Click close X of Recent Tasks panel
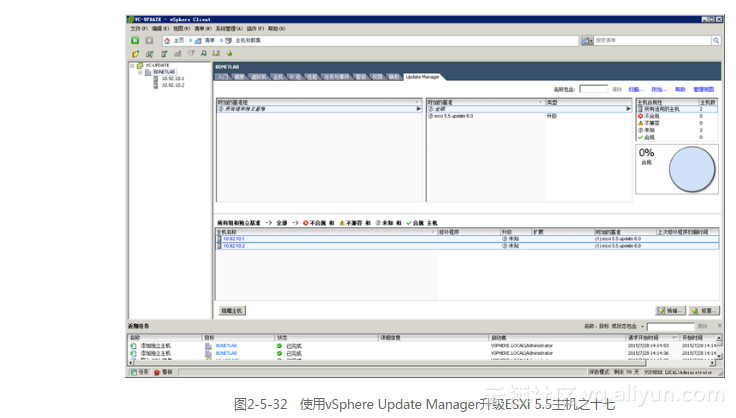This screenshot has height=418, width=736. coord(720,326)
